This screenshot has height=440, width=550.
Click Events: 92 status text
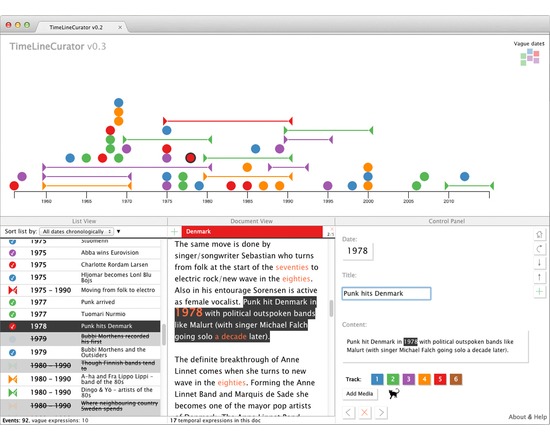point(16,420)
